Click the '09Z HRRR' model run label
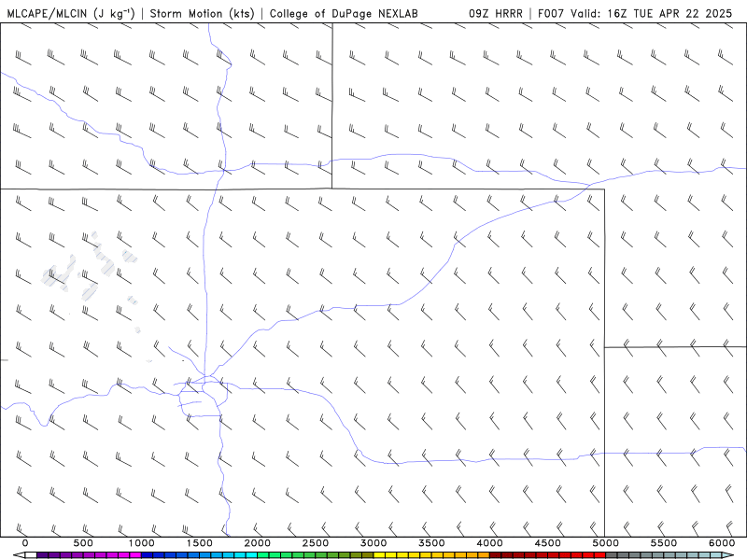 [x=496, y=13]
